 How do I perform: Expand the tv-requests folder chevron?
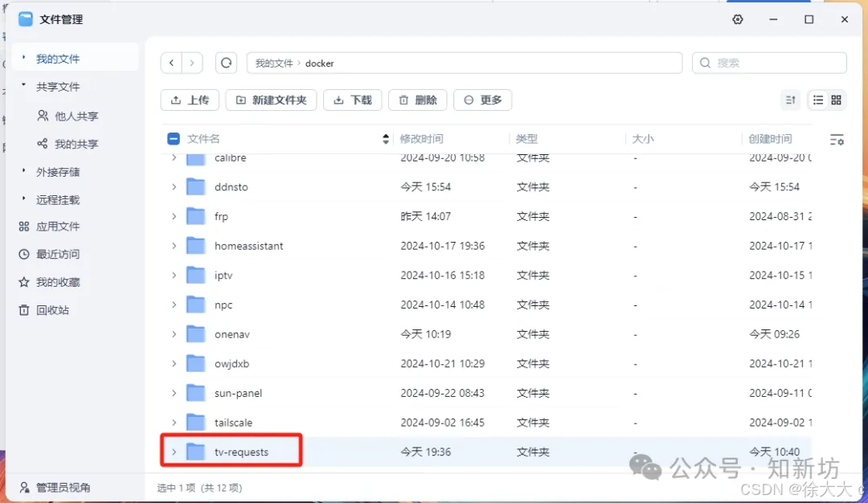[174, 452]
